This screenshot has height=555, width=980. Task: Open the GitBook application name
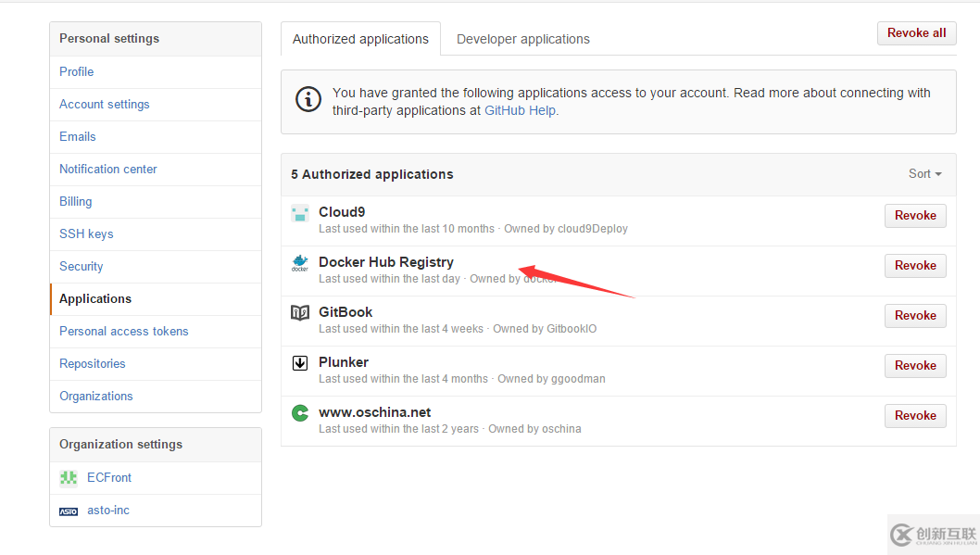tap(346, 312)
